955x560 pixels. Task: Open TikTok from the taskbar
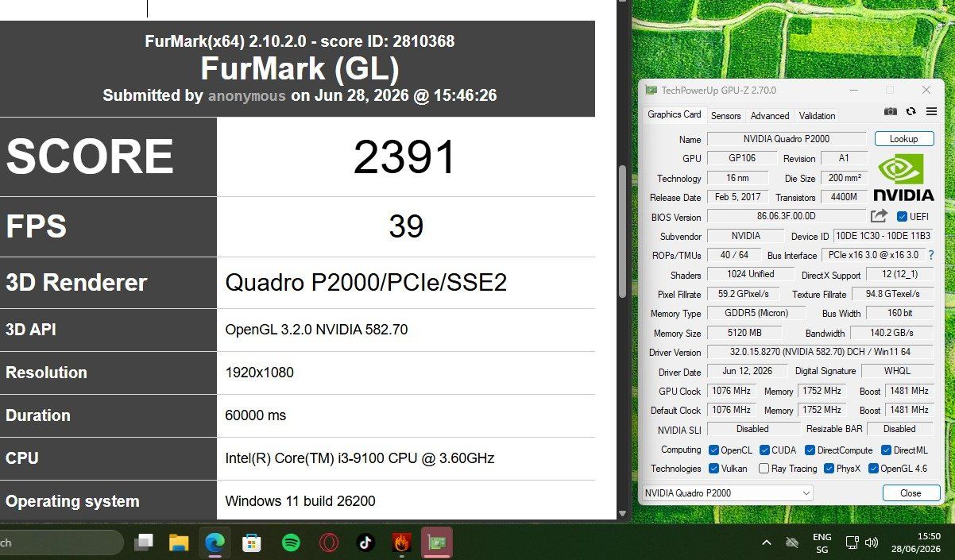[x=365, y=543]
